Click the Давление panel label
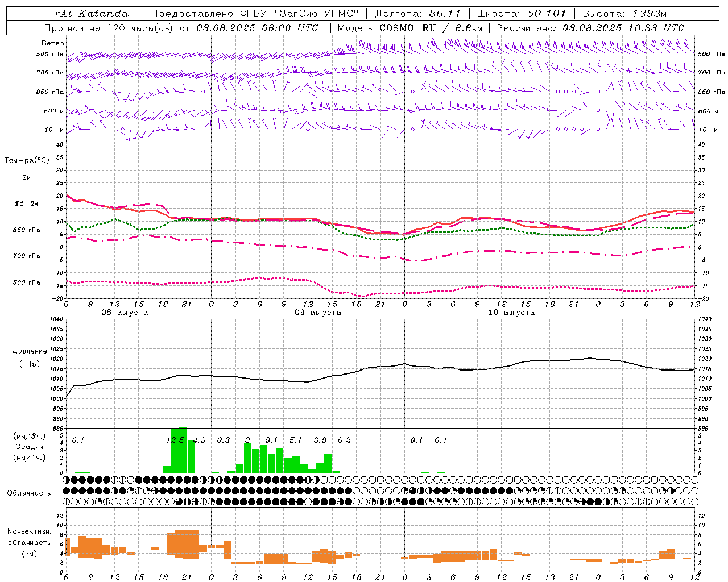 tap(30, 351)
